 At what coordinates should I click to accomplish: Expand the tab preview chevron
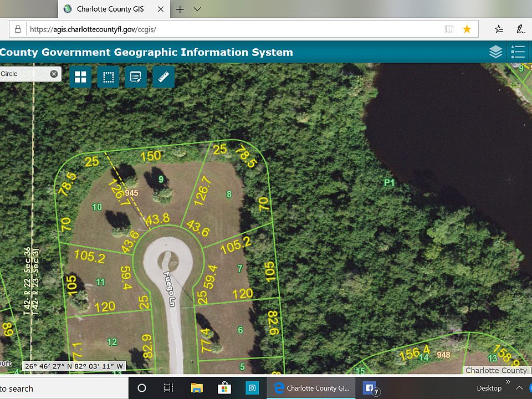tap(197, 9)
